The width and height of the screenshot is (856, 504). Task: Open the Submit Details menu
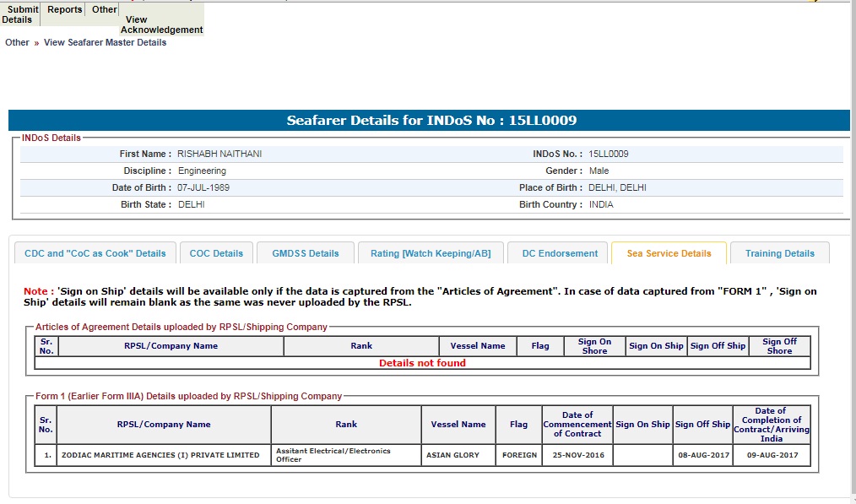coord(20,14)
